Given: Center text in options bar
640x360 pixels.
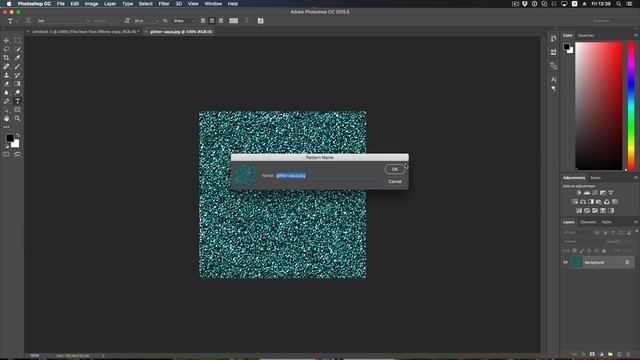Looking at the screenshot, I should click(x=212, y=21).
